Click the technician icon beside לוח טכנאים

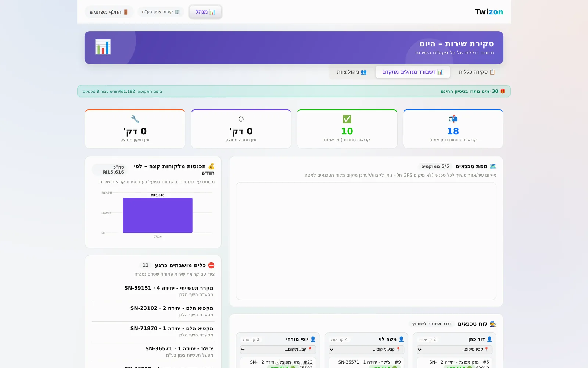[x=493, y=324]
